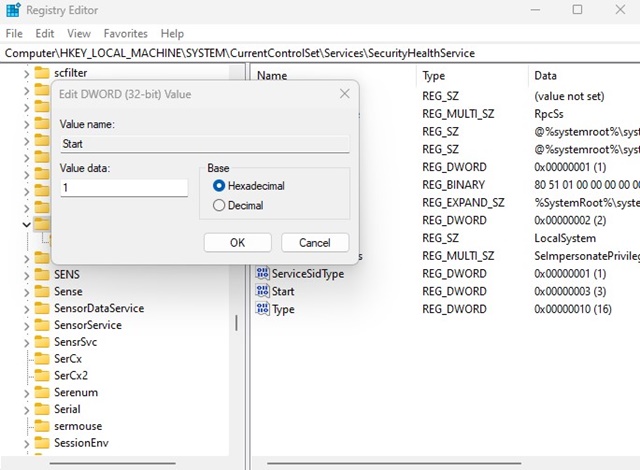
Task: Click the values pane horizontal scrollbar
Action: 394,463
